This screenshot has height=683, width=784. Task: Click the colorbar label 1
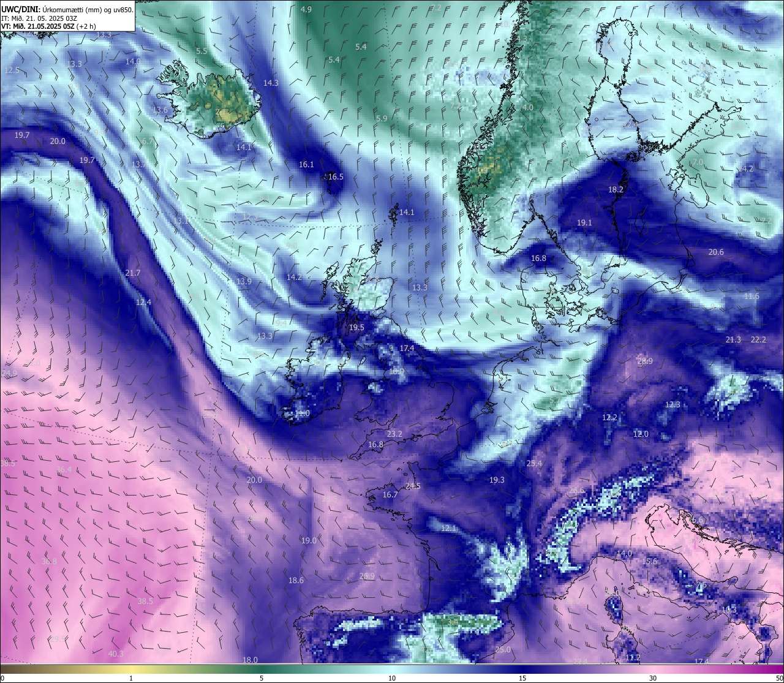[x=131, y=678]
